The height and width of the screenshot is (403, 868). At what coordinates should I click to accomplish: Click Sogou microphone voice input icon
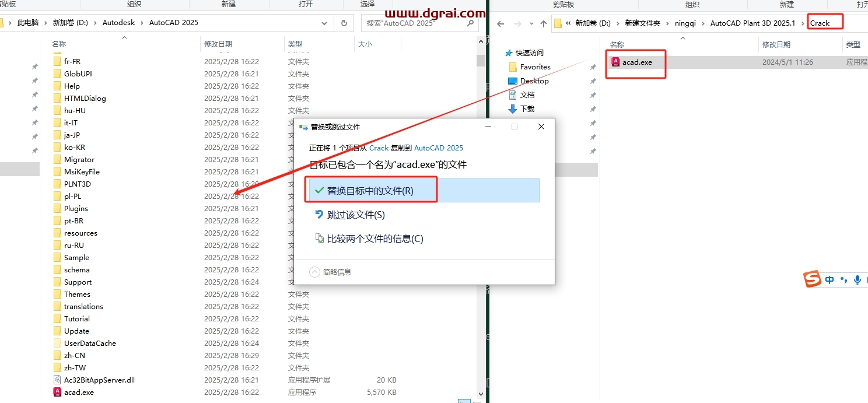click(857, 280)
